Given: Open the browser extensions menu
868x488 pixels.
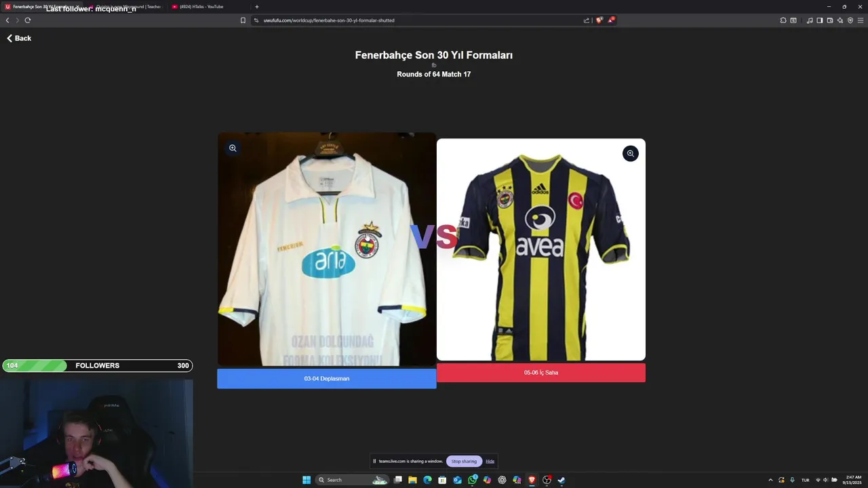Looking at the screenshot, I should coord(783,20).
